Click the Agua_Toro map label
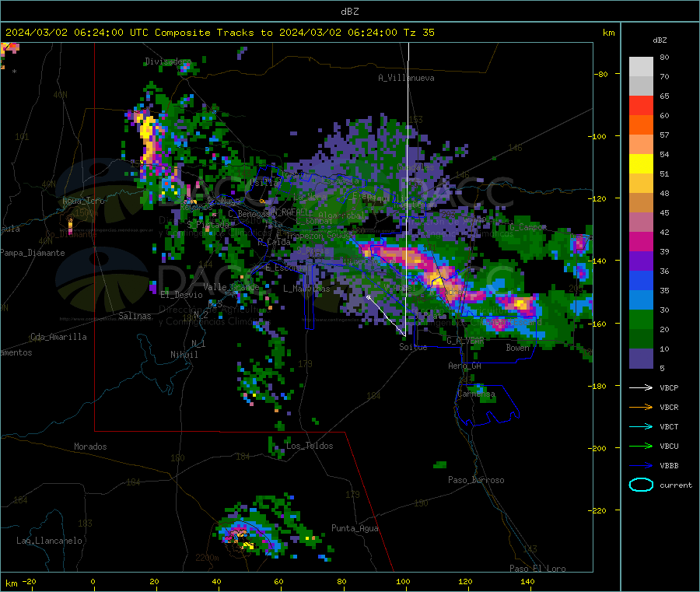 pos(83,201)
